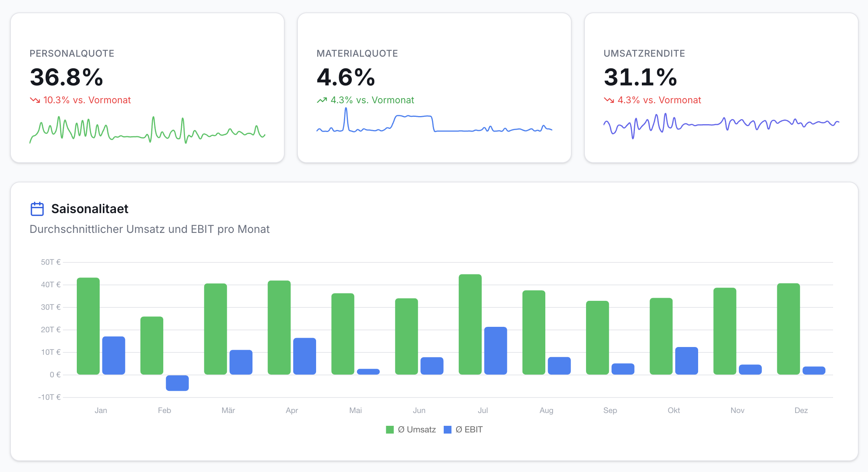Viewport: 868px width, 472px height.
Task: Click the green Umsatz bar for Dez
Action: [x=788, y=329]
